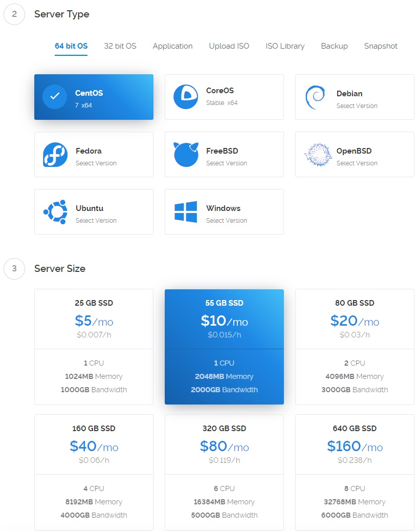Viewport: 420px width, 531px height.
Task: Choose the 80 GB SSD $20/mo plan
Action: pyautogui.click(x=355, y=347)
